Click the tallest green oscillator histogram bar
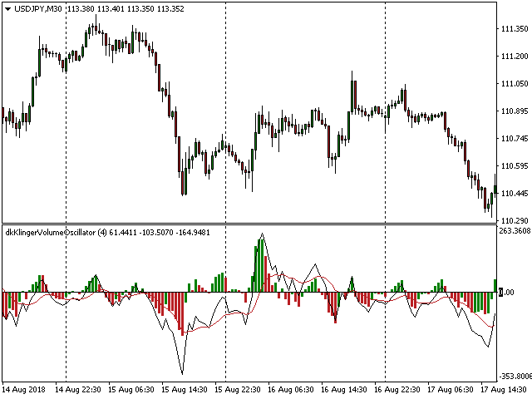This screenshot has width=532, height=399. (x=259, y=266)
